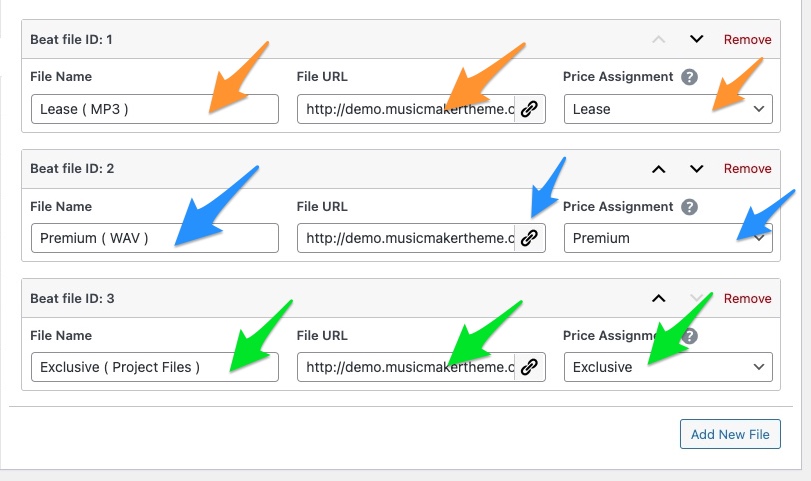The width and height of the screenshot is (811, 481).
Task: Click the Add New File button
Action: 730,434
